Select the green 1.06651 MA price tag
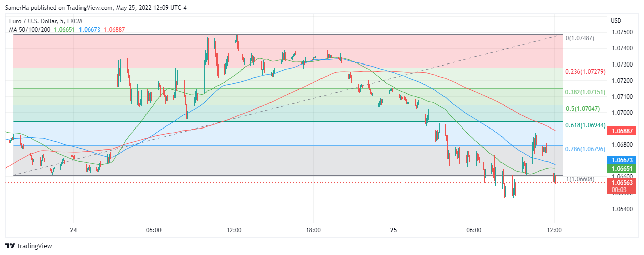 click(623, 168)
